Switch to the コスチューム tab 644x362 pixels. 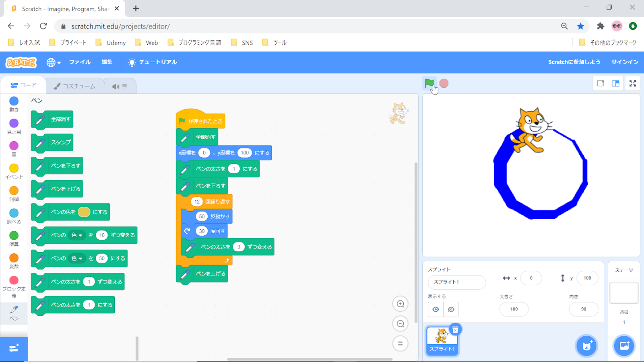[x=75, y=86]
